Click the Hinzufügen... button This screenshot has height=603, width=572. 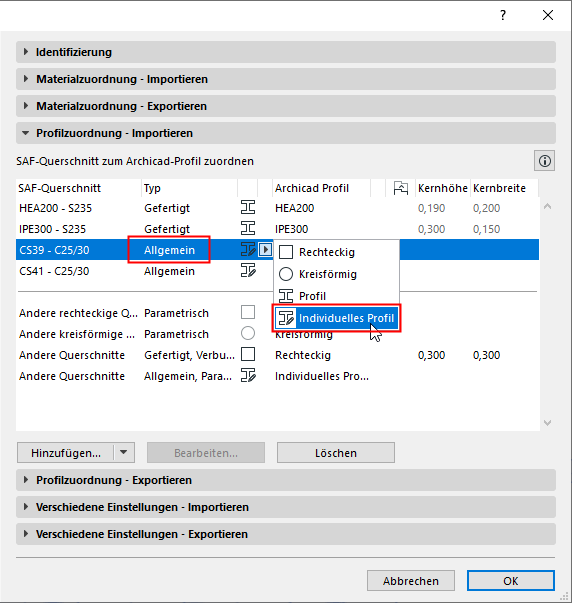click(x=66, y=453)
